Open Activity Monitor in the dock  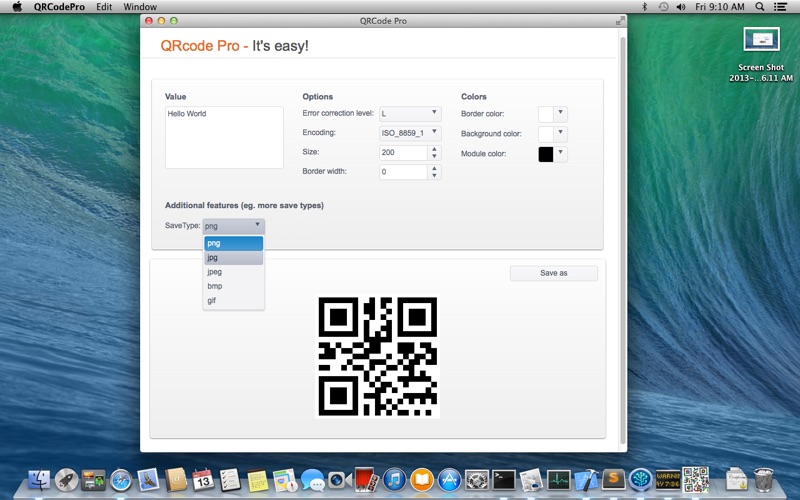click(x=559, y=480)
